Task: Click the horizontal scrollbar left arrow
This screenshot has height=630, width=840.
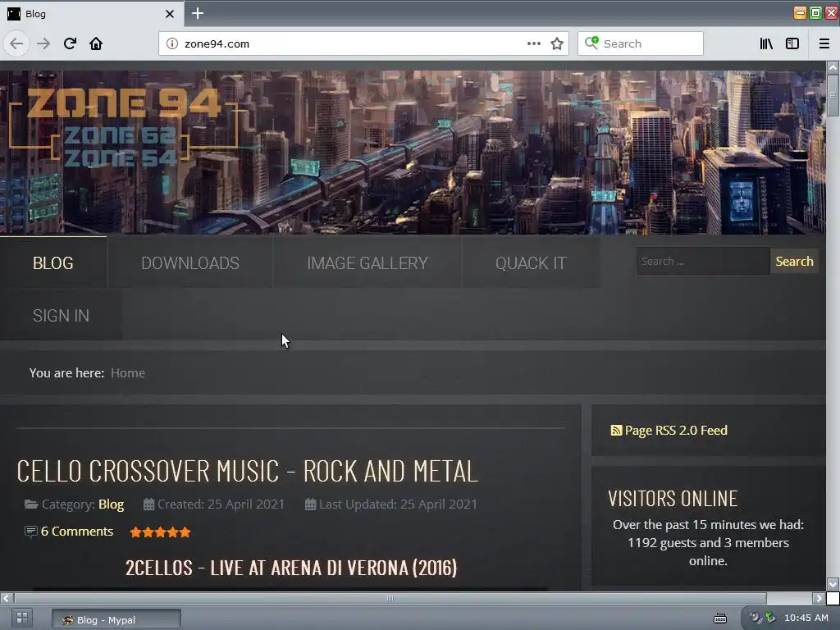Action: pyautogui.click(x=7, y=598)
